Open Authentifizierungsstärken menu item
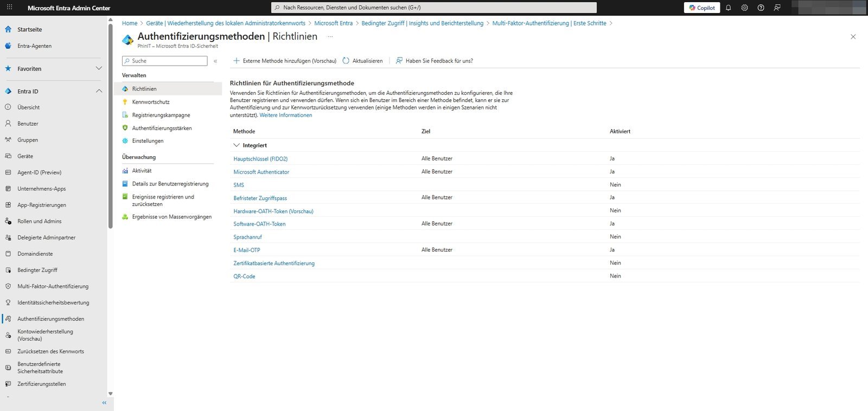Image resolution: width=868 pixels, height=411 pixels. tap(162, 128)
